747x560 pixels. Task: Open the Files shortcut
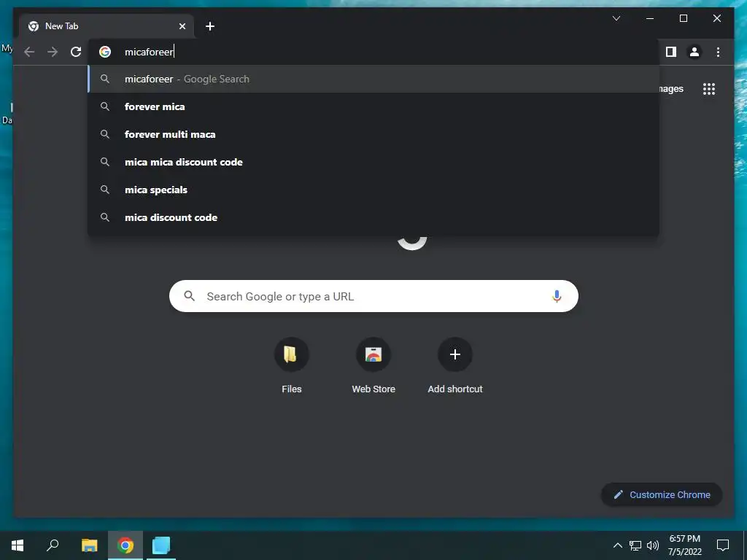pos(292,366)
